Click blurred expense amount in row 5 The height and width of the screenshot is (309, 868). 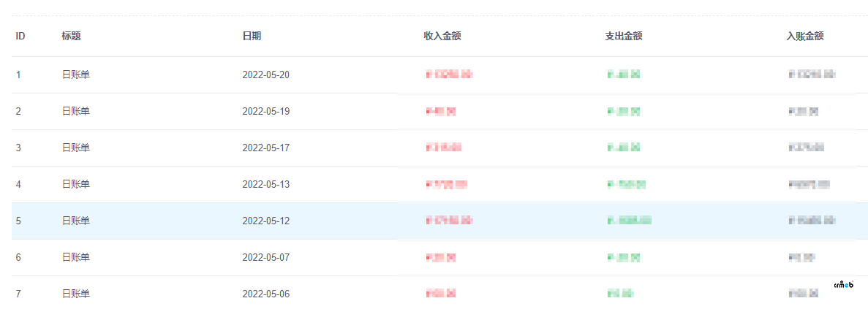629,221
